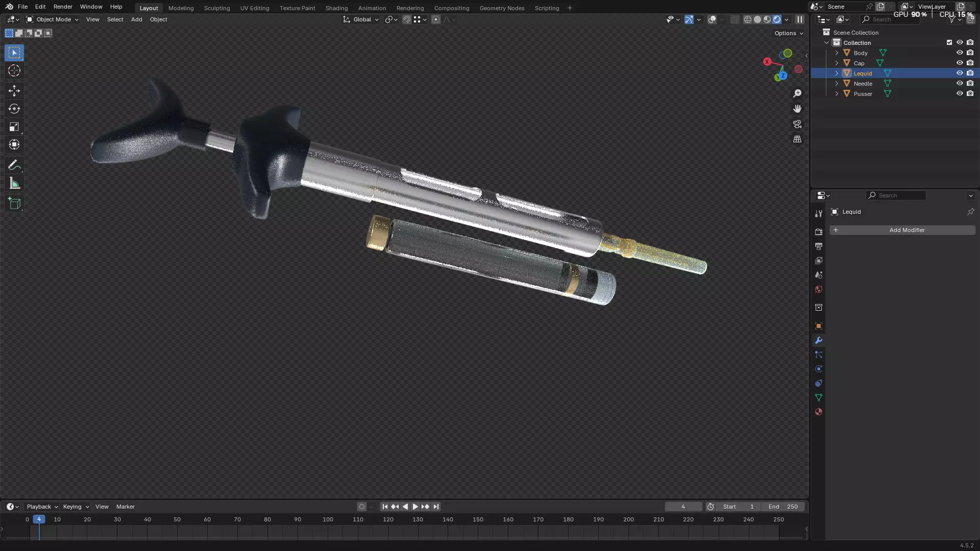Open the Playback dropdown in timeline

pos(42,507)
